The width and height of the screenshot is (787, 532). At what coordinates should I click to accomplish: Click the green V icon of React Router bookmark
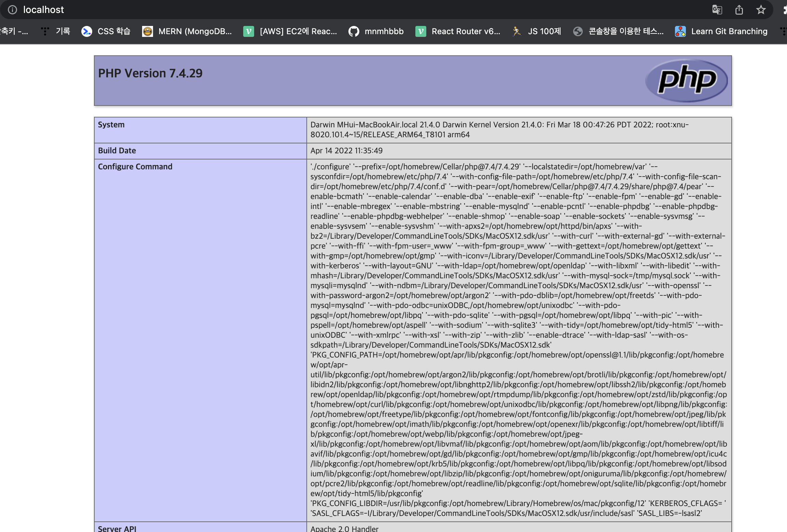420,31
